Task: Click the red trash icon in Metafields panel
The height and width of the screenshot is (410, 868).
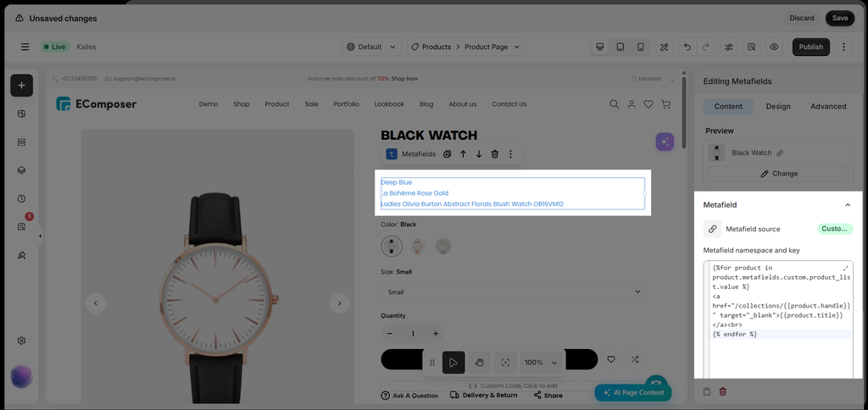Action: (x=722, y=391)
